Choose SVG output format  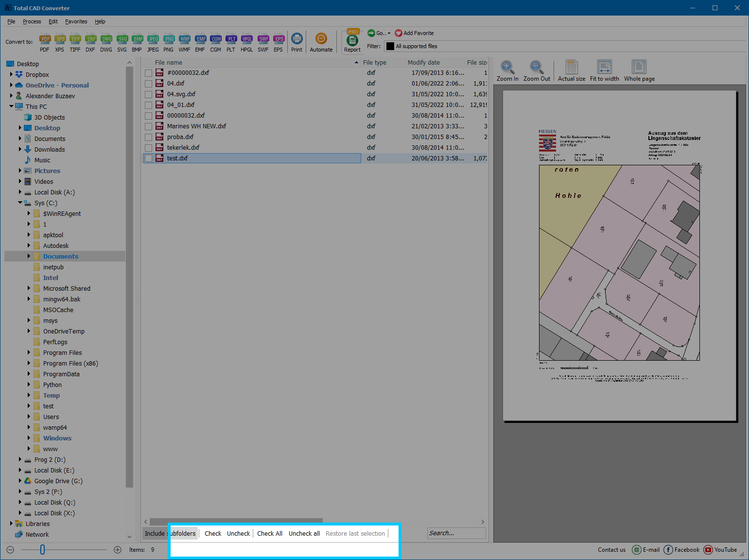tap(122, 42)
